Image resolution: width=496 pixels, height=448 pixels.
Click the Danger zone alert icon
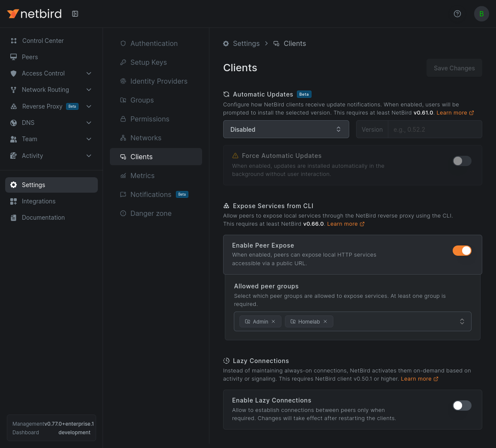[x=123, y=213]
